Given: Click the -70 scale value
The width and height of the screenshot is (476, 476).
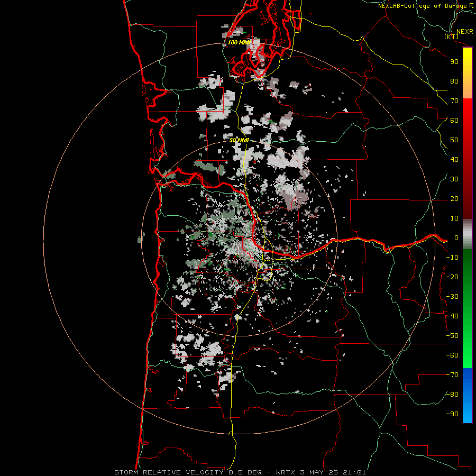Looking at the screenshot, I should tap(452, 375).
